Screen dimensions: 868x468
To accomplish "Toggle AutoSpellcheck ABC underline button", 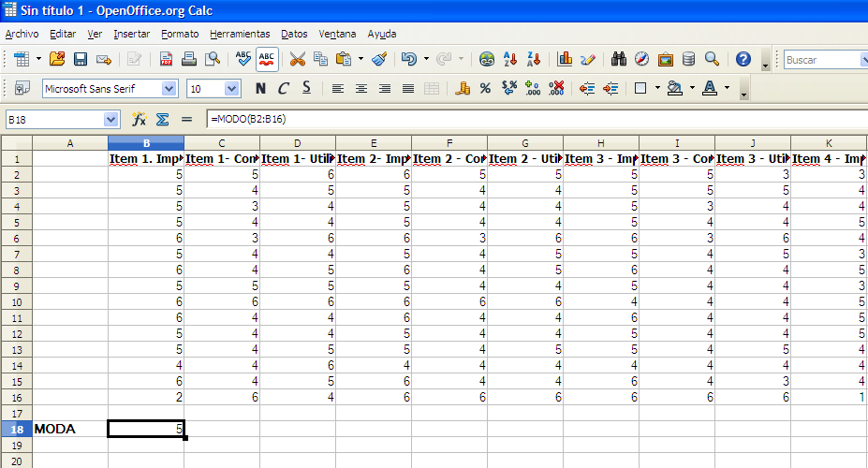I will click(267, 59).
